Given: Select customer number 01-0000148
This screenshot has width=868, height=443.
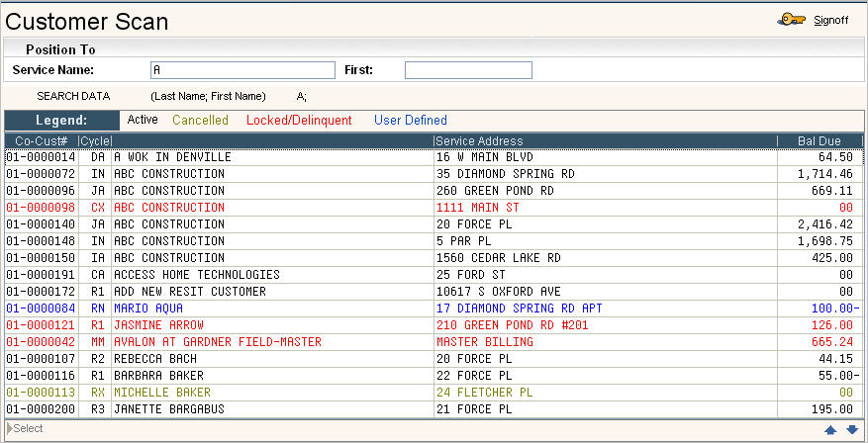Looking at the screenshot, I should click(41, 241).
